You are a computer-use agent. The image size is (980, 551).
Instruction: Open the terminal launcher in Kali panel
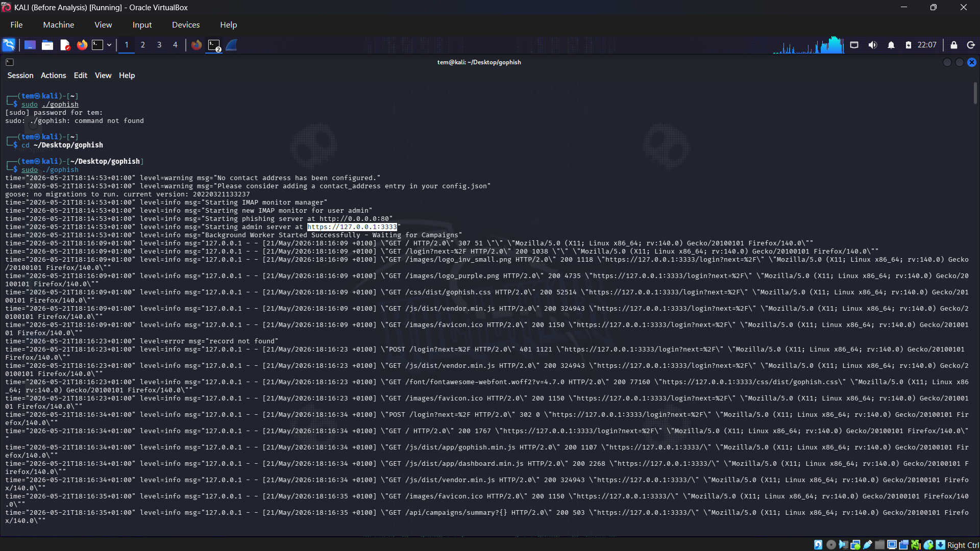click(x=97, y=45)
